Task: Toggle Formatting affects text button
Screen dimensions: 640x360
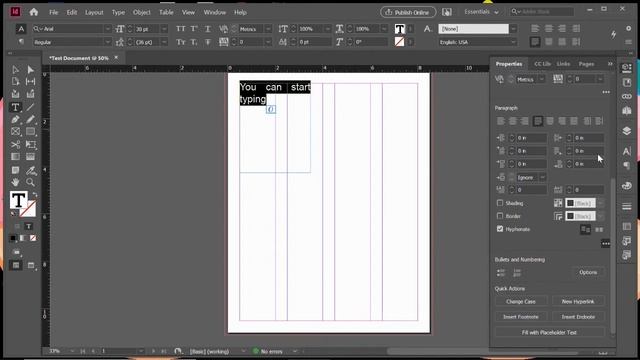Action: [29, 226]
